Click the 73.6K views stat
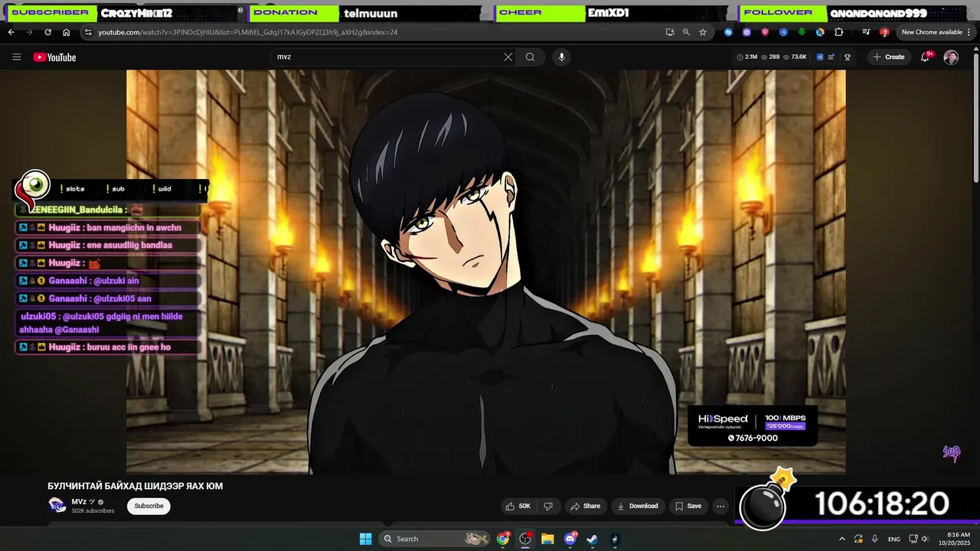This screenshot has width=980, height=551. [795, 57]
